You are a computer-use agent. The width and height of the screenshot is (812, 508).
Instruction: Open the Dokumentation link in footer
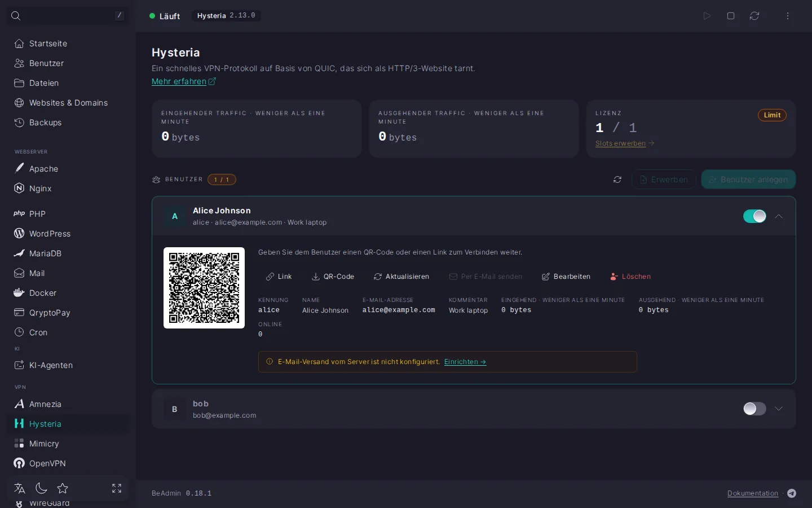[x=753, y=493]
